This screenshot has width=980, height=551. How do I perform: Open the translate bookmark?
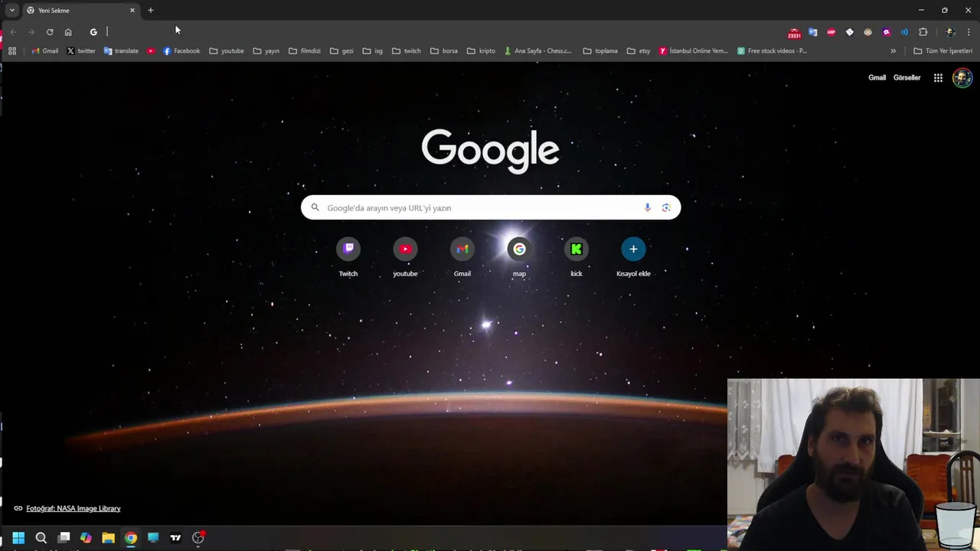coord(121,51)
